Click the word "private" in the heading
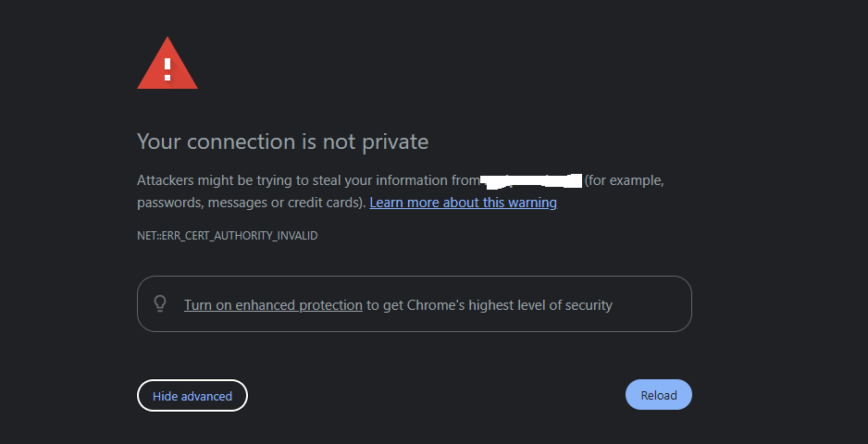868x444 pixels. coord(396,142)
